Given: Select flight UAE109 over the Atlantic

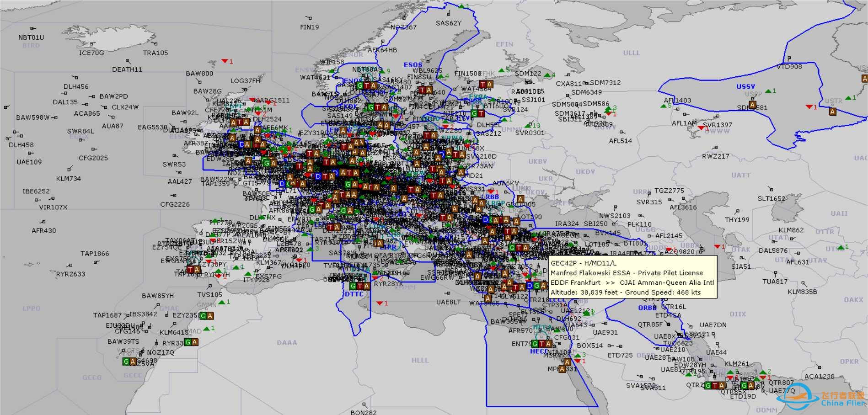Looking at the screenshot, I should pos(29,162).
